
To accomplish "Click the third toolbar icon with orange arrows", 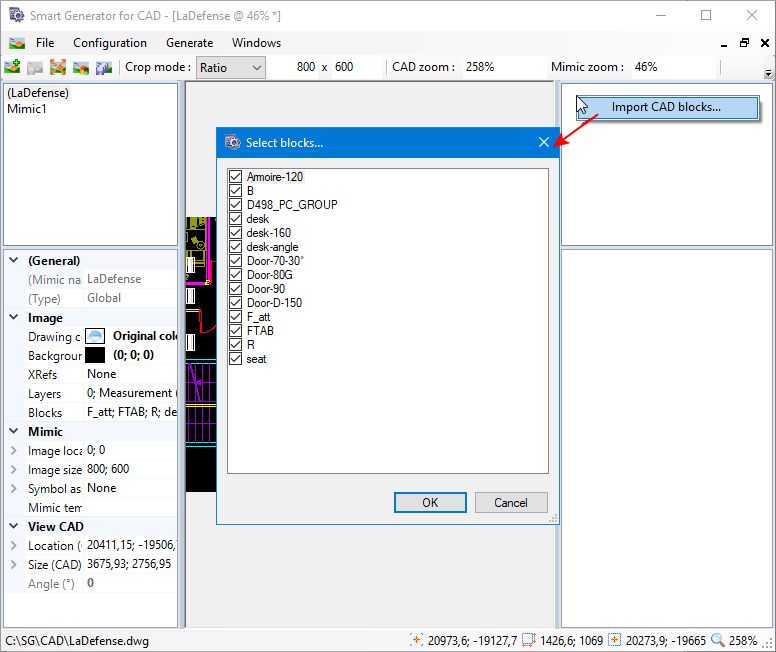I will tap(58, 68).
